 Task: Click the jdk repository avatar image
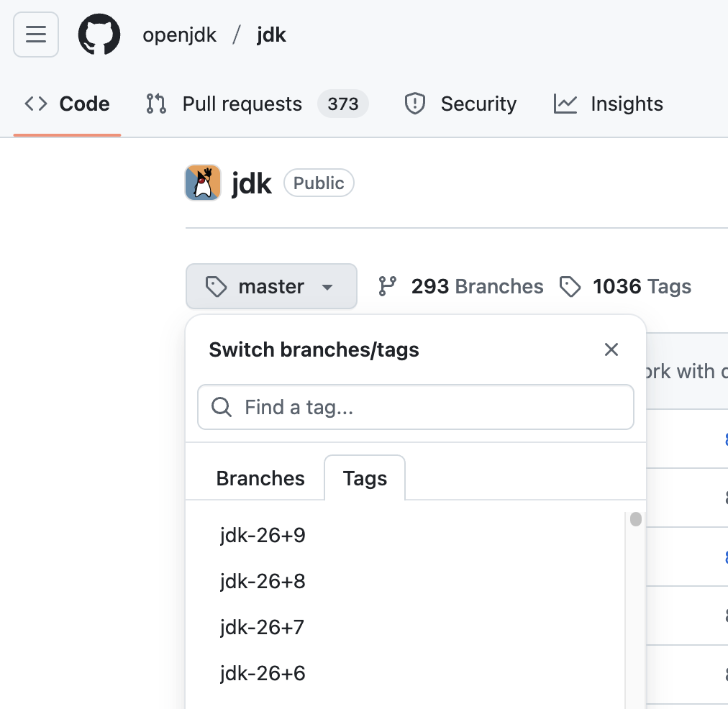(x=202, y=183)
